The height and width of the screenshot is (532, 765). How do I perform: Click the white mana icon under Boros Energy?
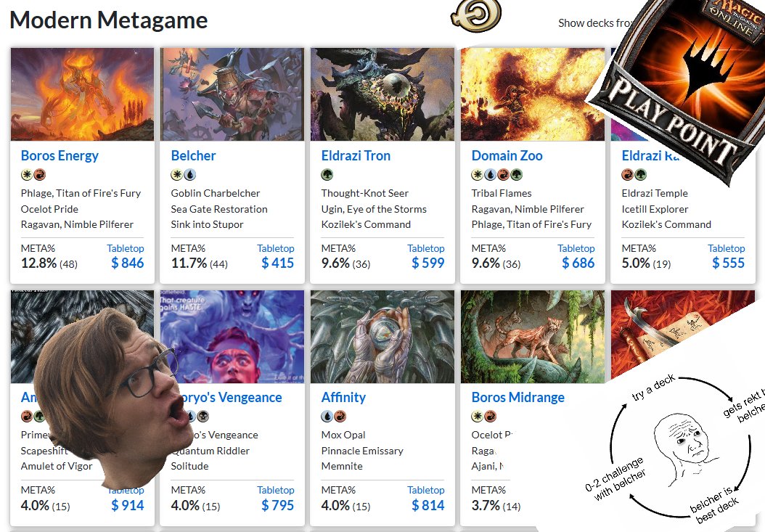[x=26, y=174]
